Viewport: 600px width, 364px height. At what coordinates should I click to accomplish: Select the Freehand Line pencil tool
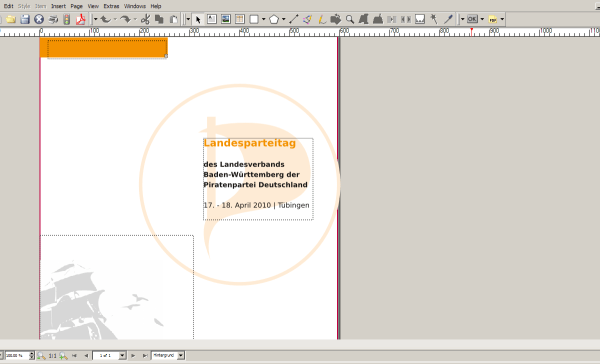pyautogui.click(x=322, y=19)
